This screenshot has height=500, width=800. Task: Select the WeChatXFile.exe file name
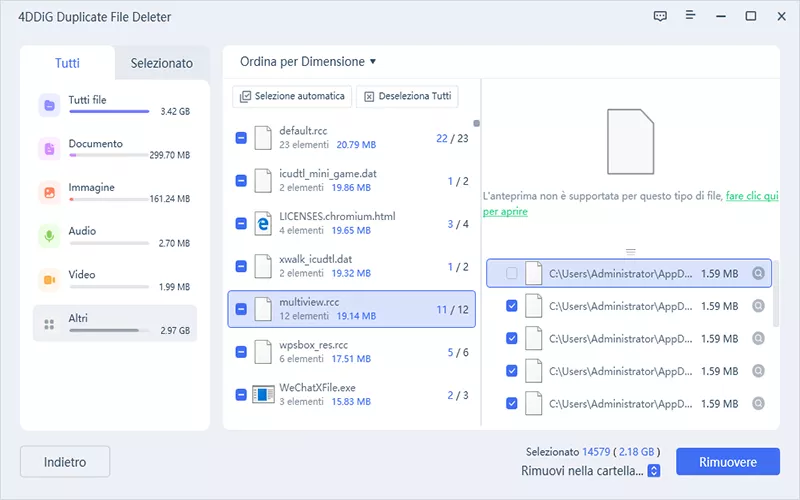coord(317,388)
